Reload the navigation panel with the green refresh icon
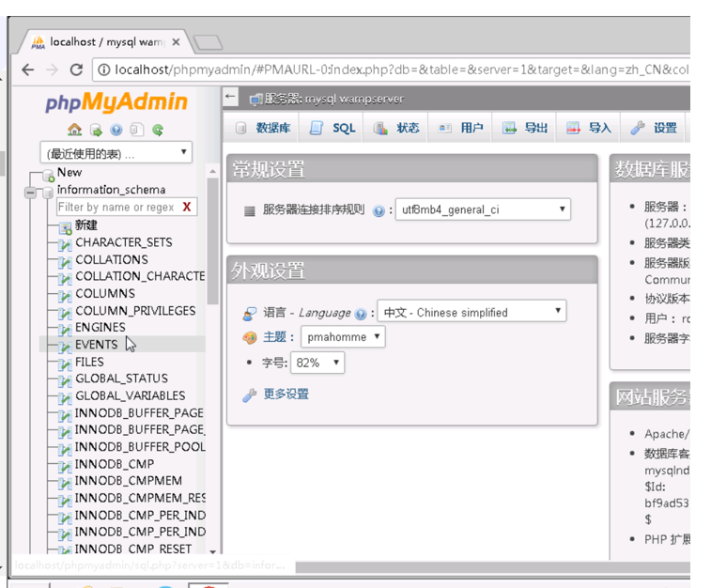Screen dimensions: 711x588 click(158, 131)
